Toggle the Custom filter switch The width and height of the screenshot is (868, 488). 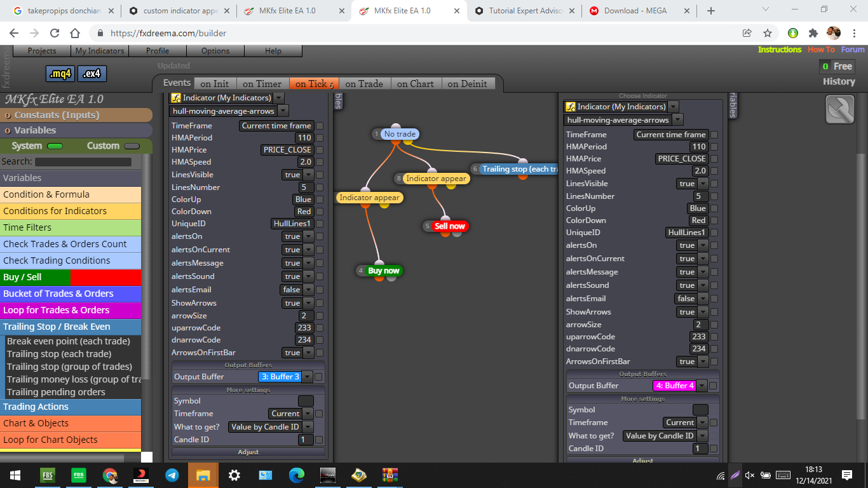[132, 146]
